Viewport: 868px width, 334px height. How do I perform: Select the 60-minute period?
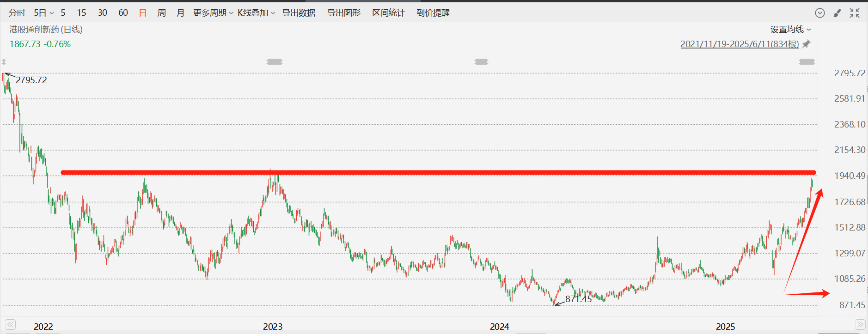click(x=123, y=13)
